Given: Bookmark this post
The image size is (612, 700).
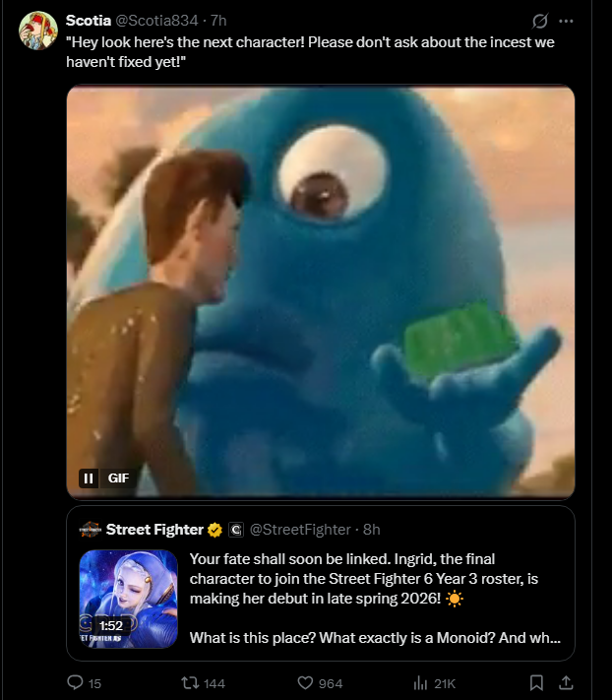Looking at the screenshot, I should 536,682.
